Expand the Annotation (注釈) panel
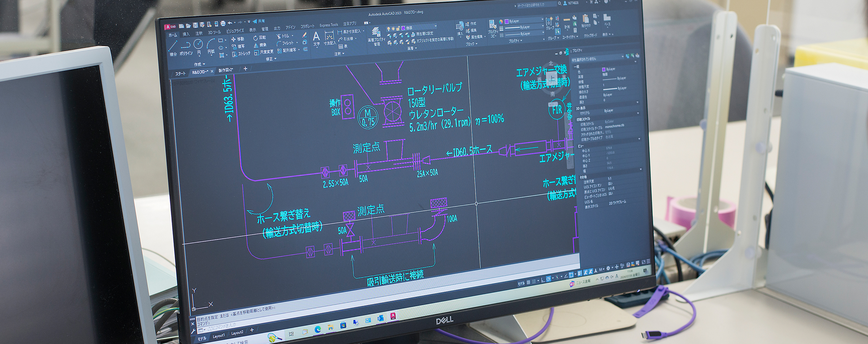This screenshot has width=868, height=344. [x=339, y=54]
